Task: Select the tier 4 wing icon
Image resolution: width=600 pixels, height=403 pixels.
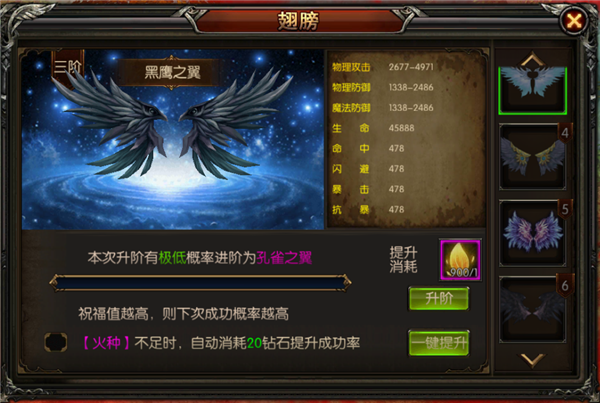Action: [533, 156]
